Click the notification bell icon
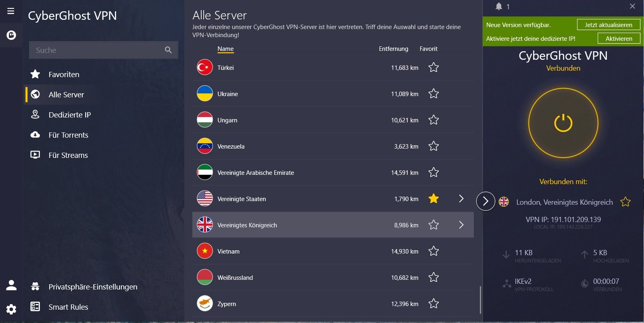Screen dimensions: 644x323 pos(499,6)
